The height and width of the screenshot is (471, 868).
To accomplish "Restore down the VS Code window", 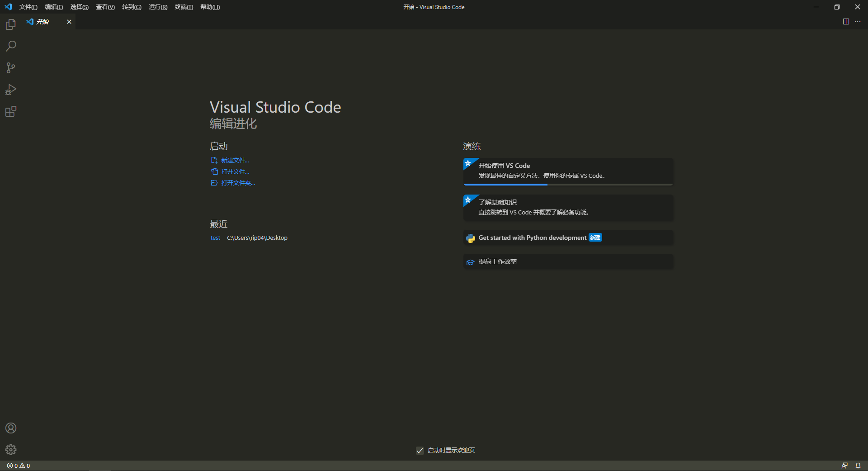I will (837, 7).
